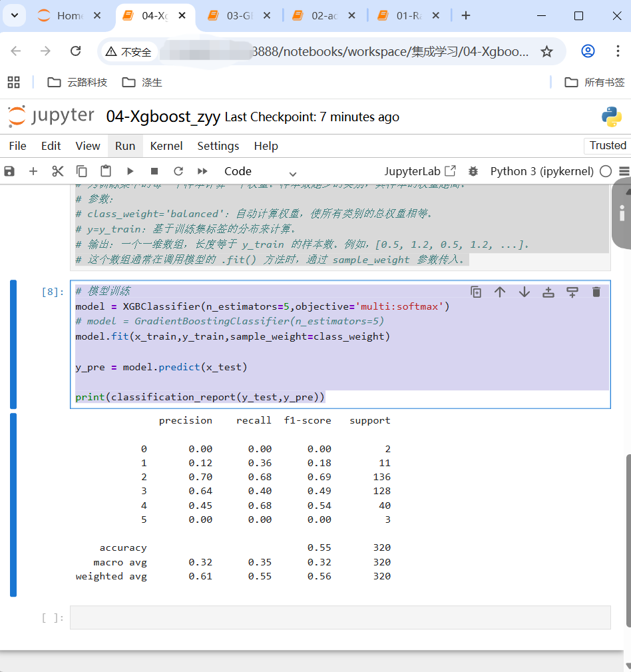This screenshot has width=631, height=672.
Task: Open the debugger bug icon
Action: (473, 171)
